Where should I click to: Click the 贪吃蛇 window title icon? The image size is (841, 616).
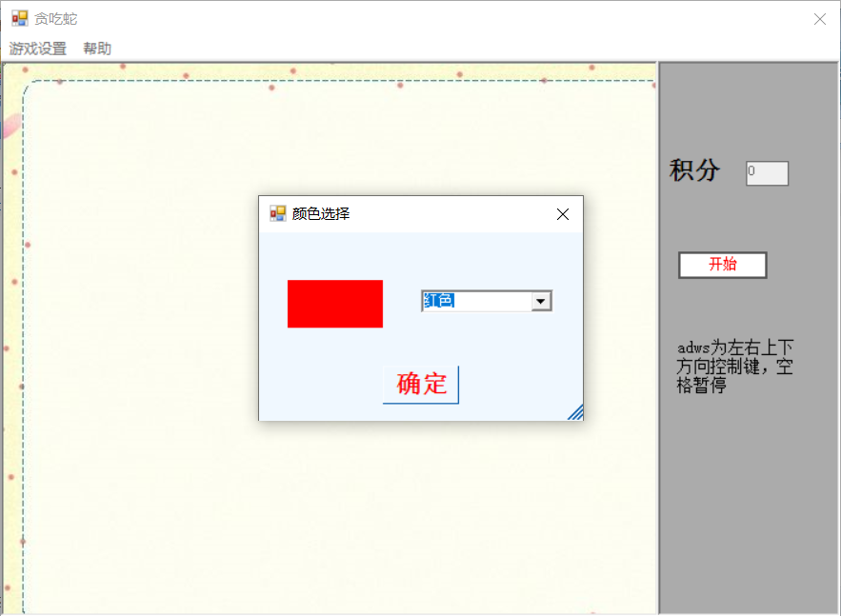click(20, 19)
